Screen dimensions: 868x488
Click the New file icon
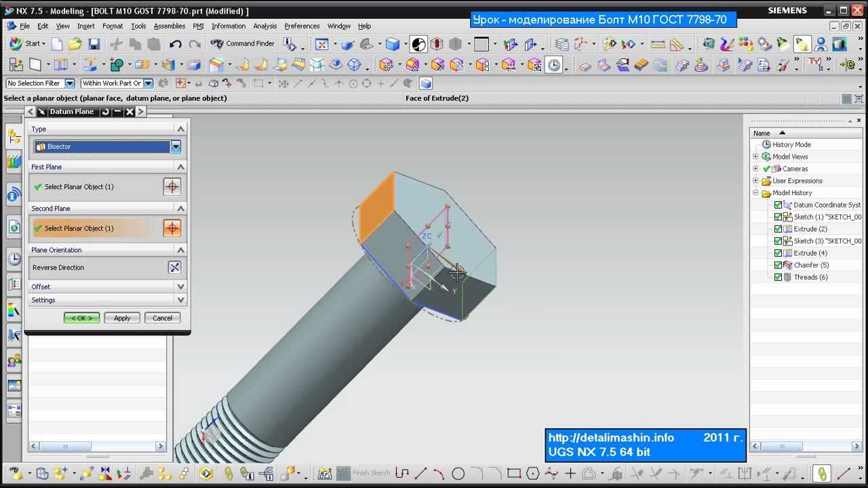pyautogui.click(x=58, y=44)
